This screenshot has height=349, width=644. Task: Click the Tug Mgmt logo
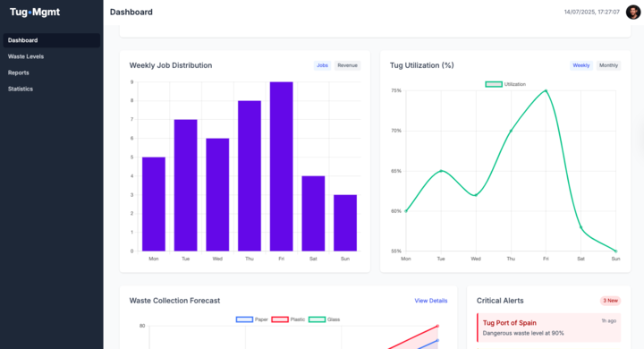tap(35, 12)
